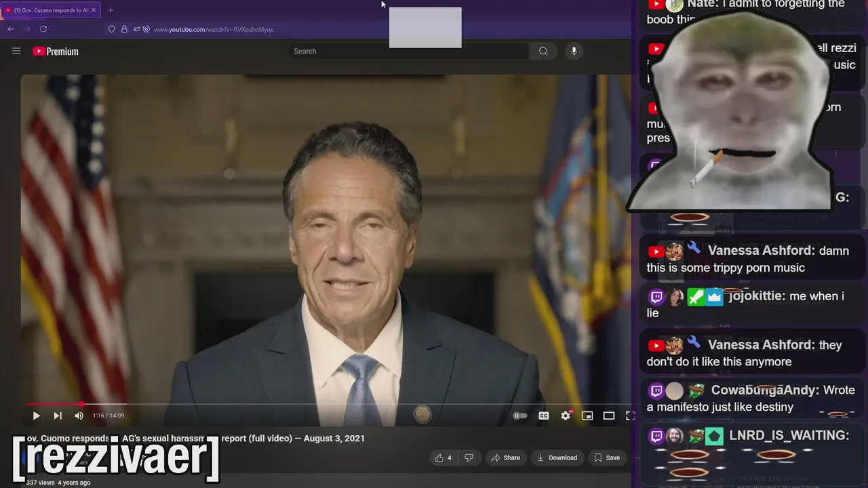Go back with browser back arrow
Viewport: 868px width, 488px height.
click(10, 29)
